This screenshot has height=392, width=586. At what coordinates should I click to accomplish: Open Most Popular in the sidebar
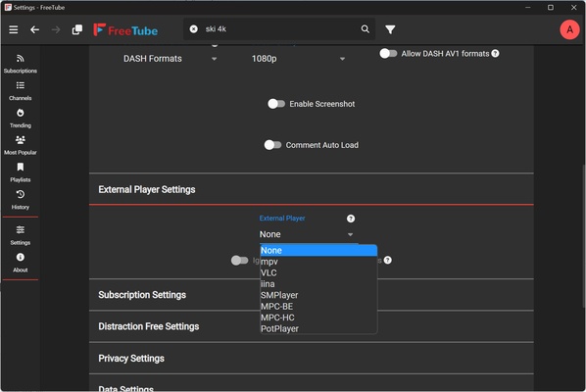tap(21, 145)
